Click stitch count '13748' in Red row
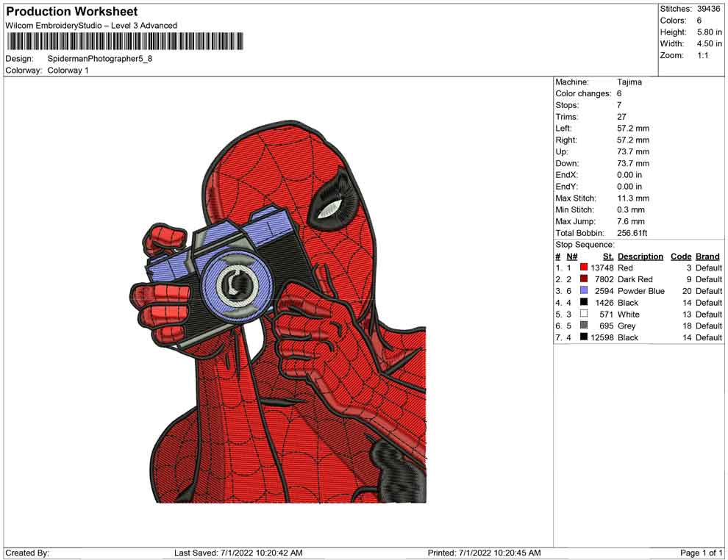Image resolution: width=728 pixels, height=560 pixels. point(602,268)
